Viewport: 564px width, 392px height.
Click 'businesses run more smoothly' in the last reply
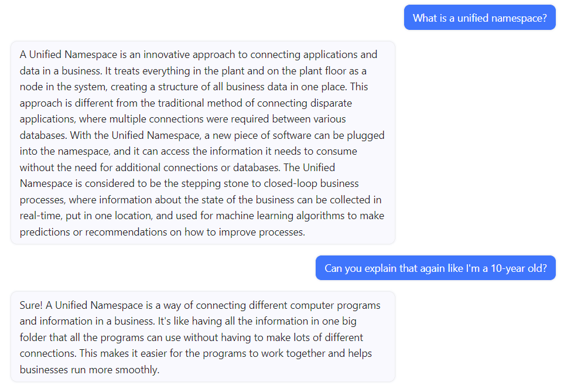[x=89, y=370]
